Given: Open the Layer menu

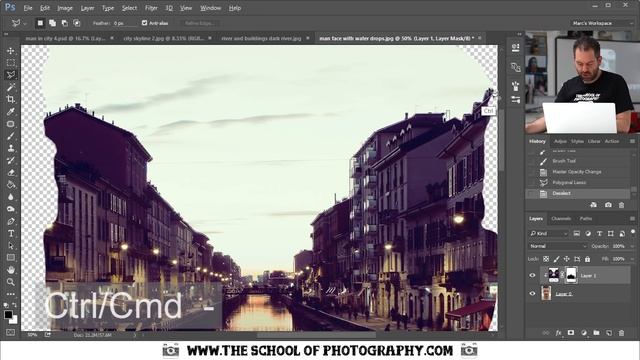Looking at the screenshot, I should tap(87, 8).
